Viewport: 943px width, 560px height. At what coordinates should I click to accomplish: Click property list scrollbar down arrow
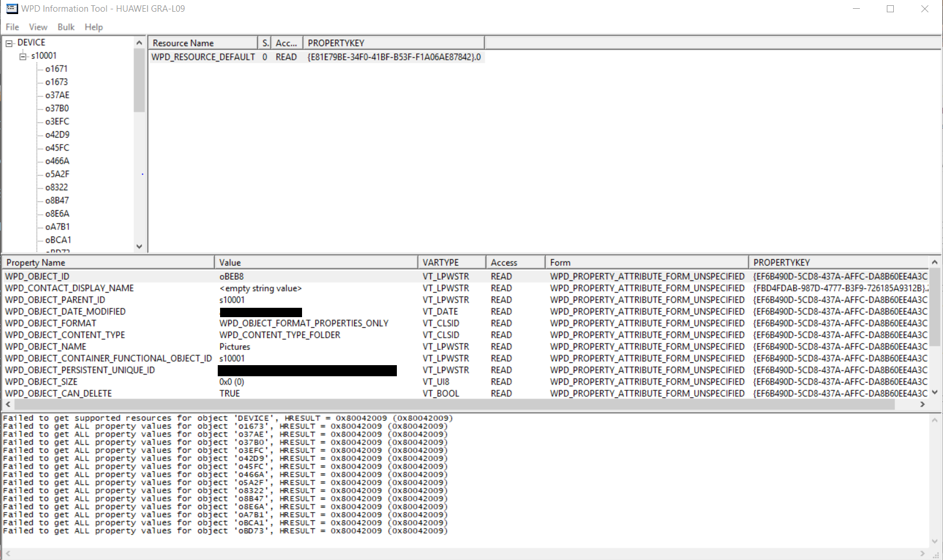coord(935,393)
